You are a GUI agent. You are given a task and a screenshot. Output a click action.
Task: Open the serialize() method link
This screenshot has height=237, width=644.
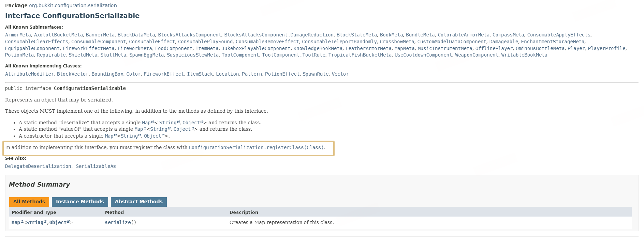118,222
